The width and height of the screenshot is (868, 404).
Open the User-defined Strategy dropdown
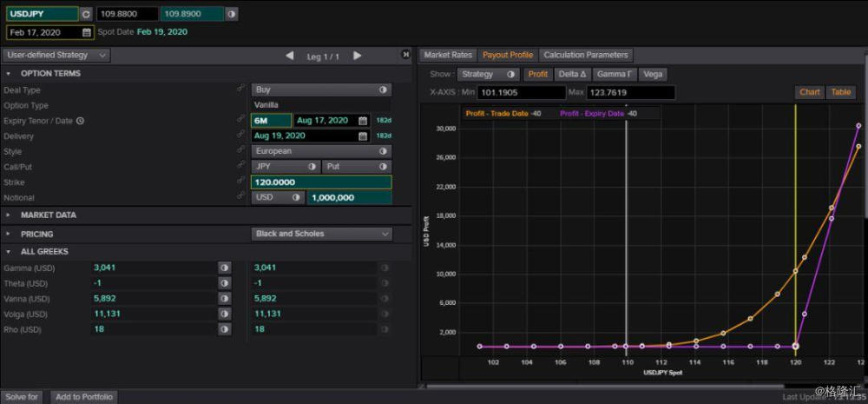[56, 55]
